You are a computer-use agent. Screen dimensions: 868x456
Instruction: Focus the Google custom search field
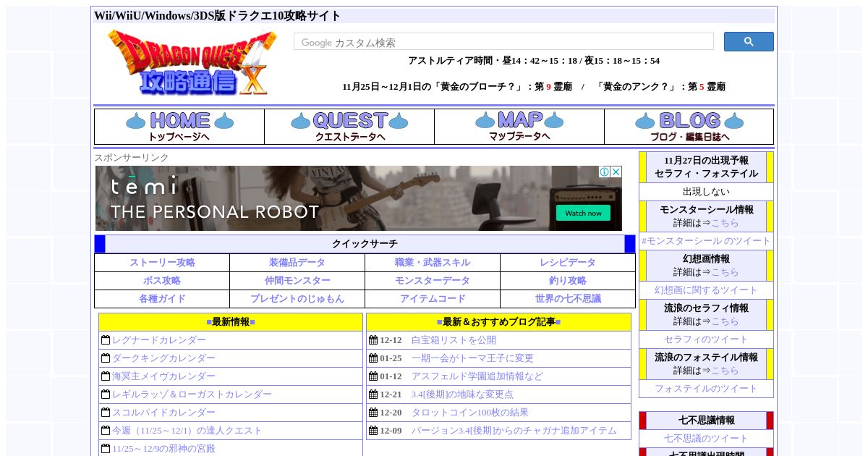(x=503, y=42)
